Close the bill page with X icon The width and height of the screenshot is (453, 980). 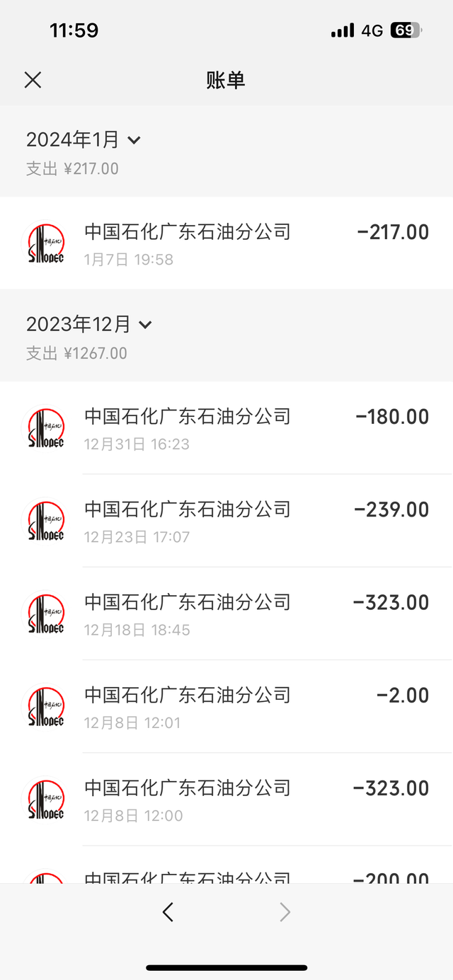click(x=33, y=80)
